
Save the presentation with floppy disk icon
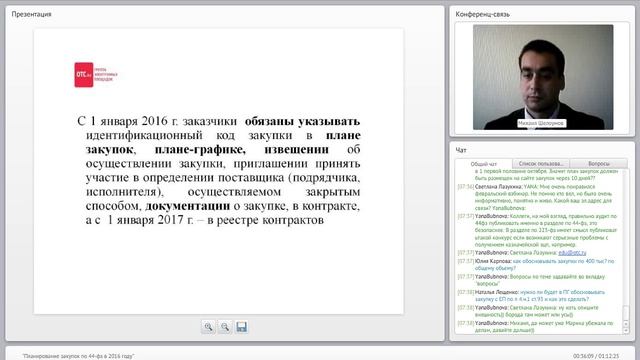tap(241, 327)
